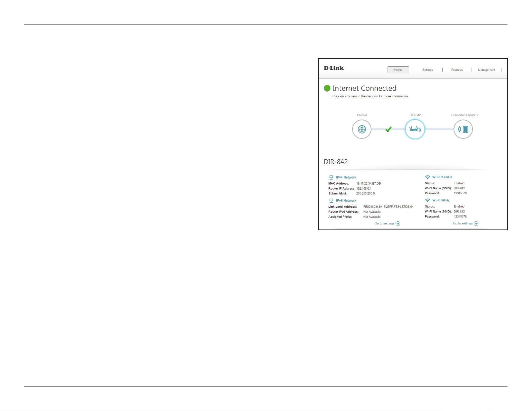Click the MAC Address label

point(338,184)
